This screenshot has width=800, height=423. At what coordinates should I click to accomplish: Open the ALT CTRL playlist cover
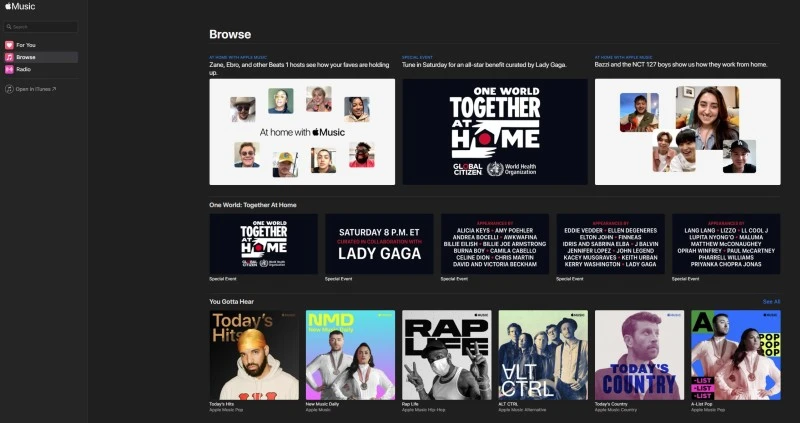[543, 355]
